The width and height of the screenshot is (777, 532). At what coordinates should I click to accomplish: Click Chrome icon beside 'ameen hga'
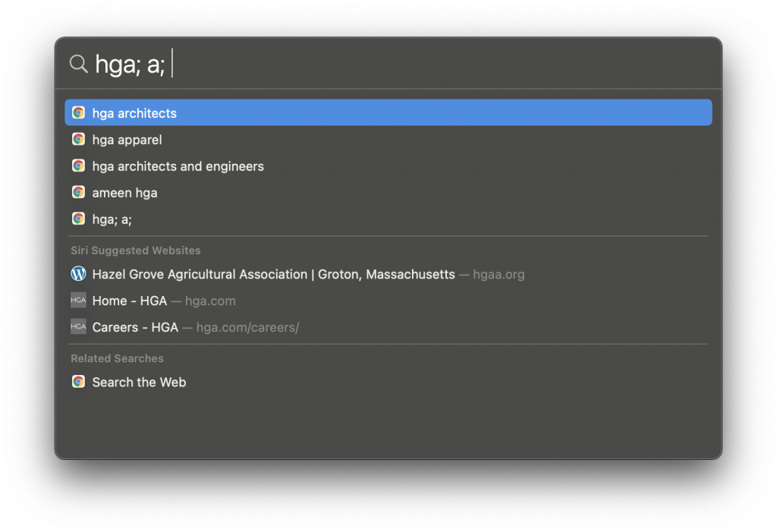tap(78, 192)
